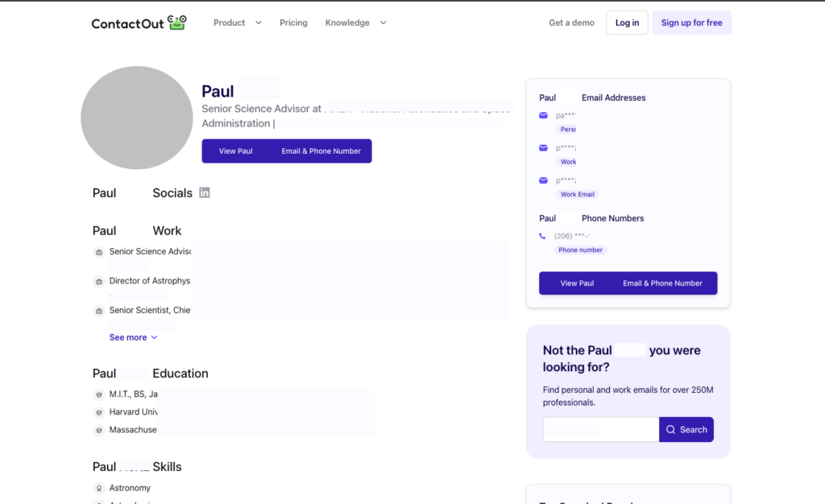Click the Work Email tag
Image resolution: width=825 pixels, height=504 pixels.
pos(577,195)
